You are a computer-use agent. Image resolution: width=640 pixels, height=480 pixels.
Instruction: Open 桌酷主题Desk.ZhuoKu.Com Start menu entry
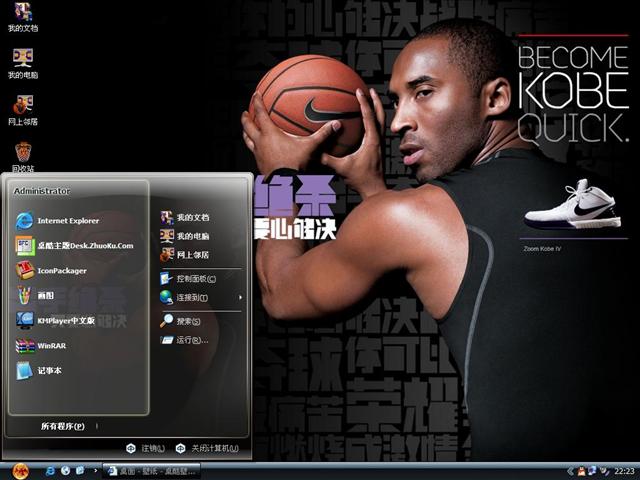click(74, 246)
